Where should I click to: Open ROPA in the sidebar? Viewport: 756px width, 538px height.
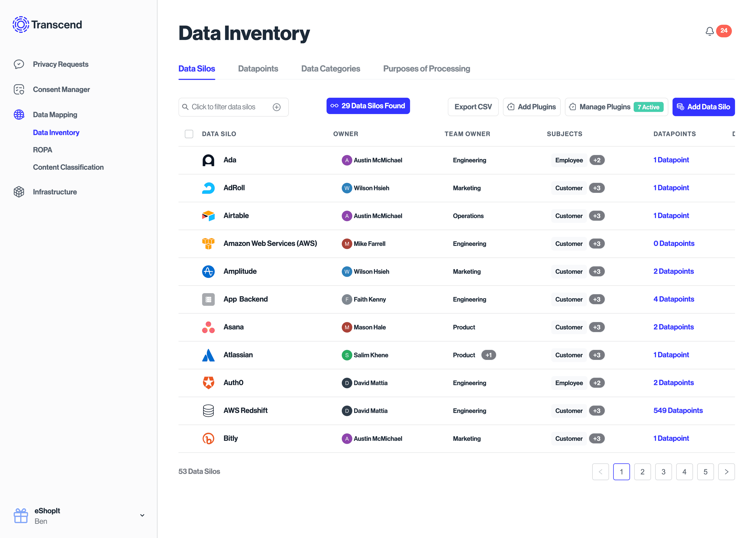[x=43, y=150]
